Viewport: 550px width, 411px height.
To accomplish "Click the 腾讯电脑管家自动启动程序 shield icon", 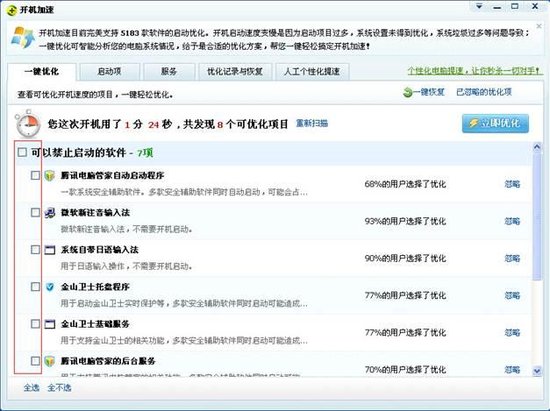I will pyautogui.click(x=50, y=175).
